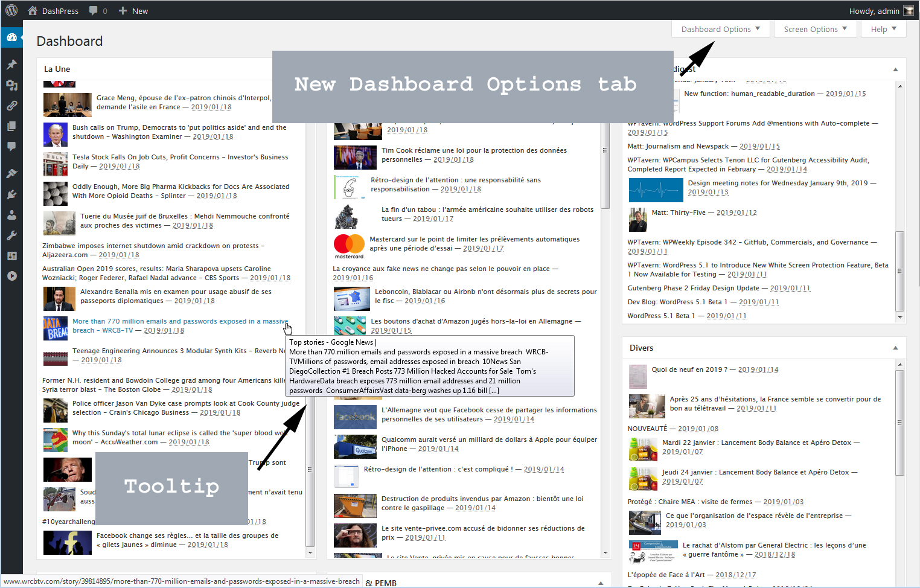Click the digest widget scrollbar down arrow

tap(899, 317)
